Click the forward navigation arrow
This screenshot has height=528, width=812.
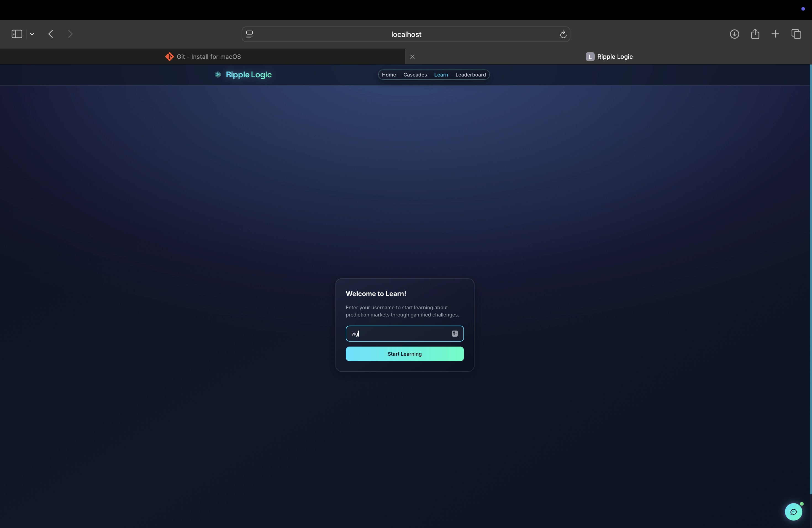click(x=70, y=34)
